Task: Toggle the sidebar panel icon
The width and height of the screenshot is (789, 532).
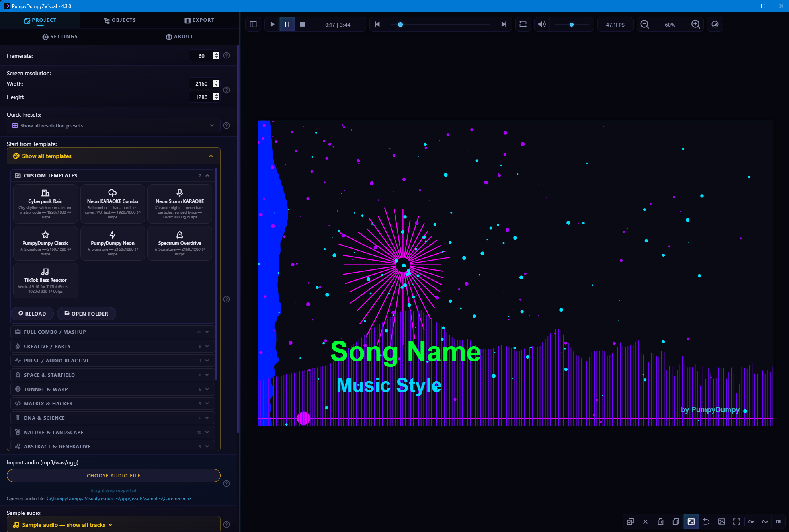Action: (253, 24)
